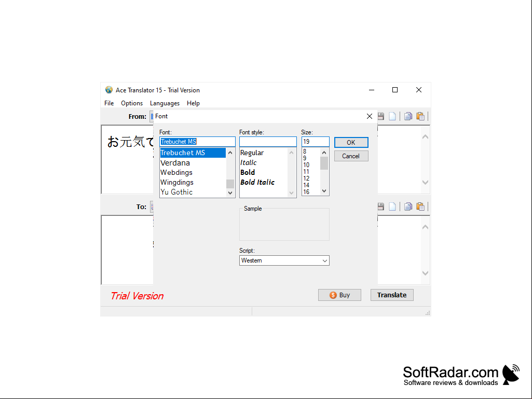532x399 pixels.
Task: Select font size 10
Action: 306,165
